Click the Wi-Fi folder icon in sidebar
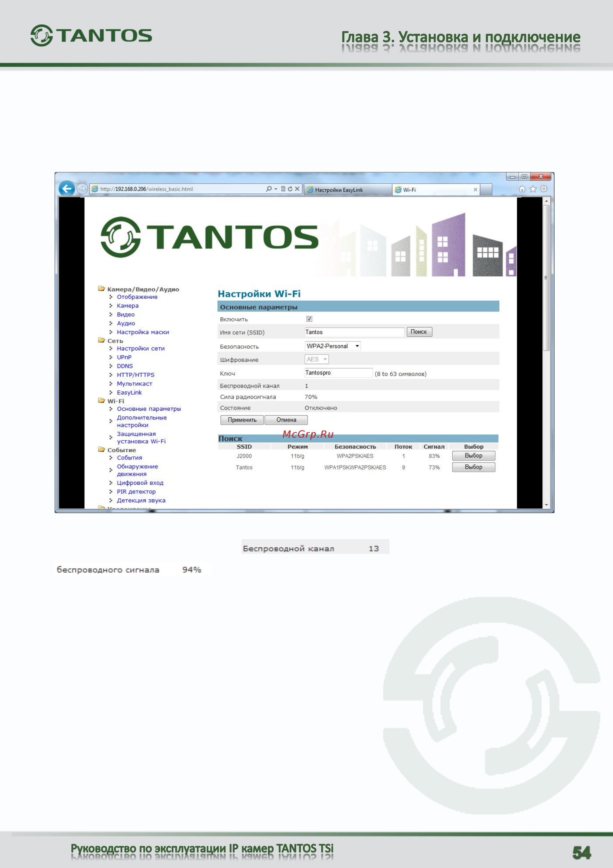The height and width of the screenshot is (868, 613). click(101, 400)
